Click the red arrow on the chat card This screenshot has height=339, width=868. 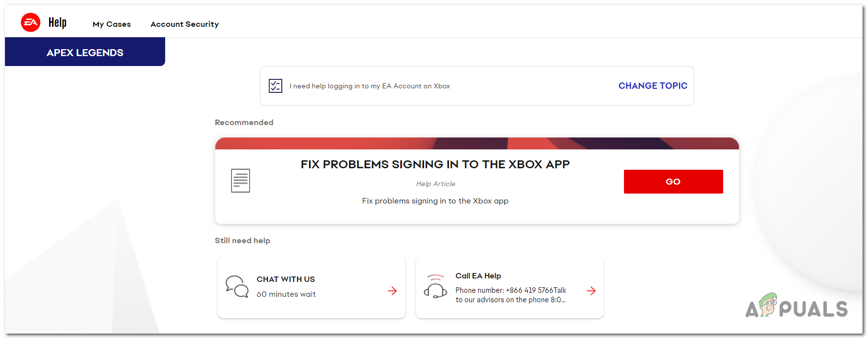(392, 291)
